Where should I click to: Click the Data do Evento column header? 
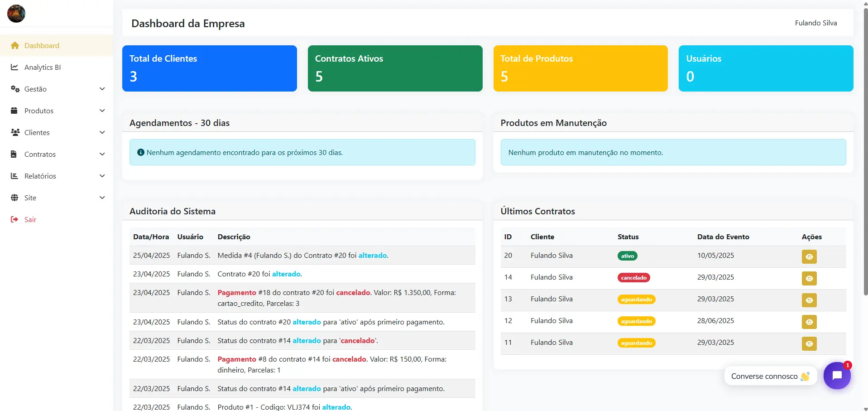[x=723, y=237]
